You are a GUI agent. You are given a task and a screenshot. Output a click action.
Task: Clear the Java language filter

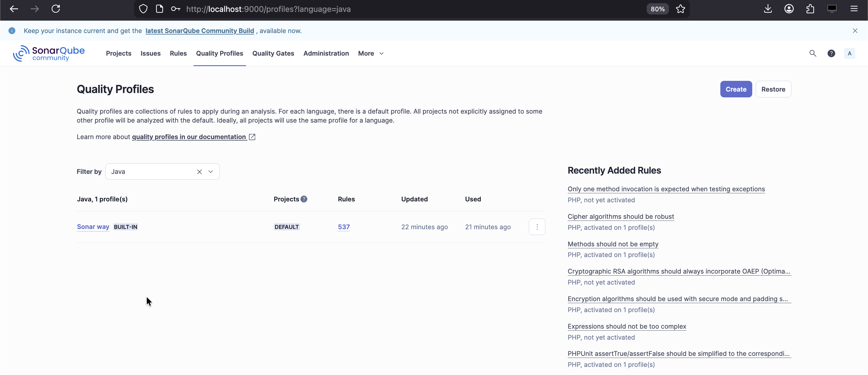tap(199, 172)
